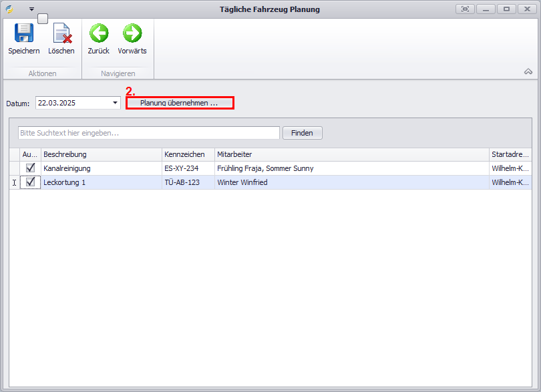Maximize the Tägliche Fahrzeug Planung window
Screen dimensions: 541x392
[507, 9]
